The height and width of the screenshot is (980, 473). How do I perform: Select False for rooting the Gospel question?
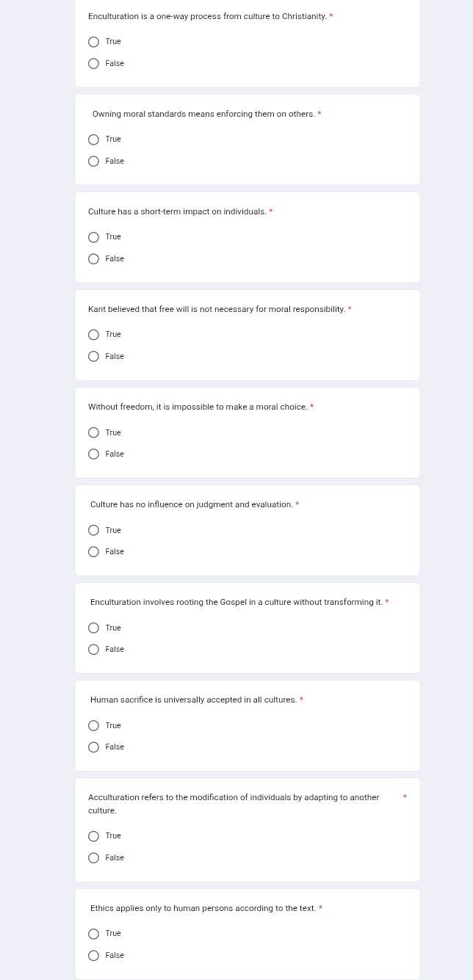coord(93,650)
